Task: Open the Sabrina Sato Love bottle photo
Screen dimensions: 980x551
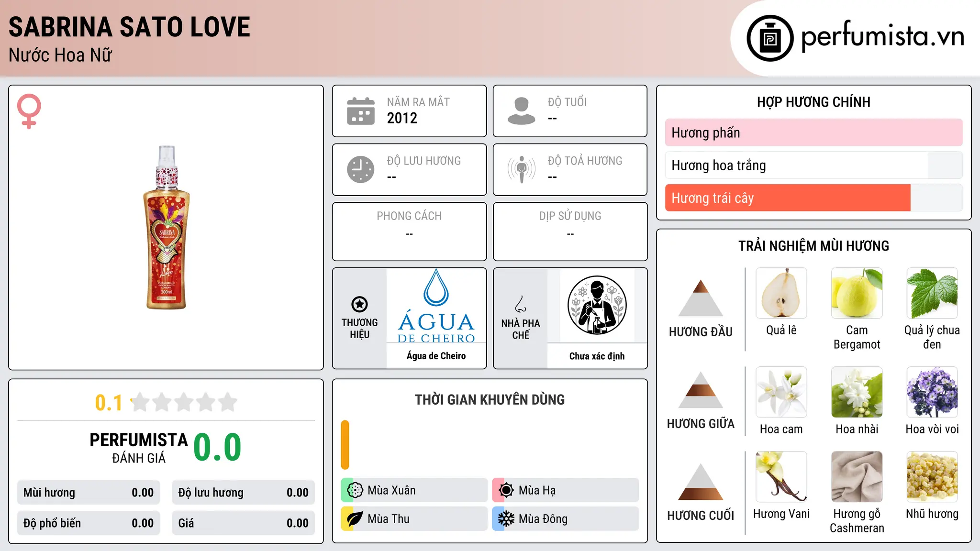Action: (167, 228)
